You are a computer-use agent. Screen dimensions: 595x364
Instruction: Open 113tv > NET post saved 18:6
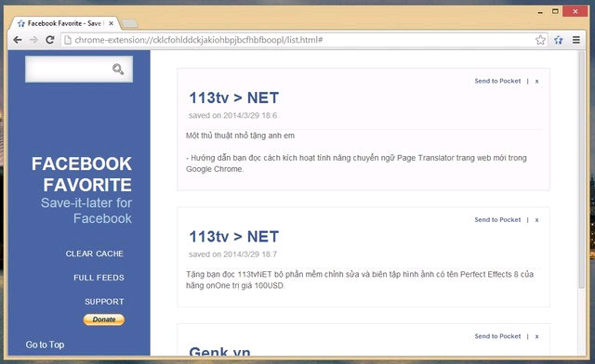click(x=233, y=97)
